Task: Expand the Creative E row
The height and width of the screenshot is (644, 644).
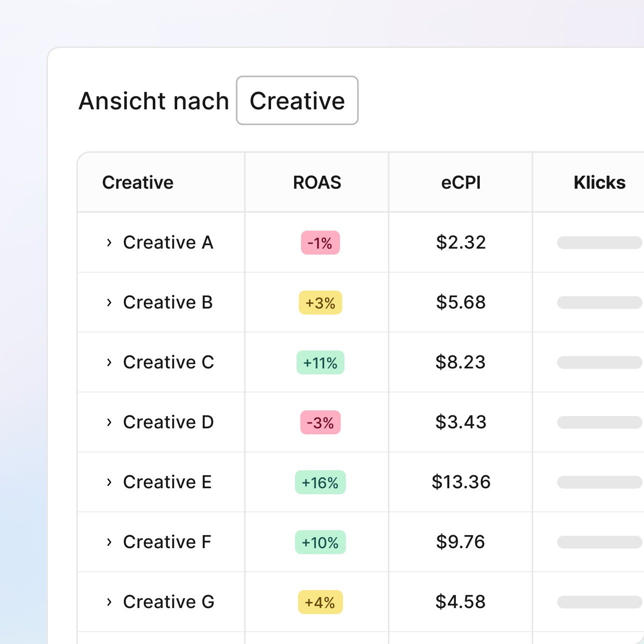Action: click(109, 482)
